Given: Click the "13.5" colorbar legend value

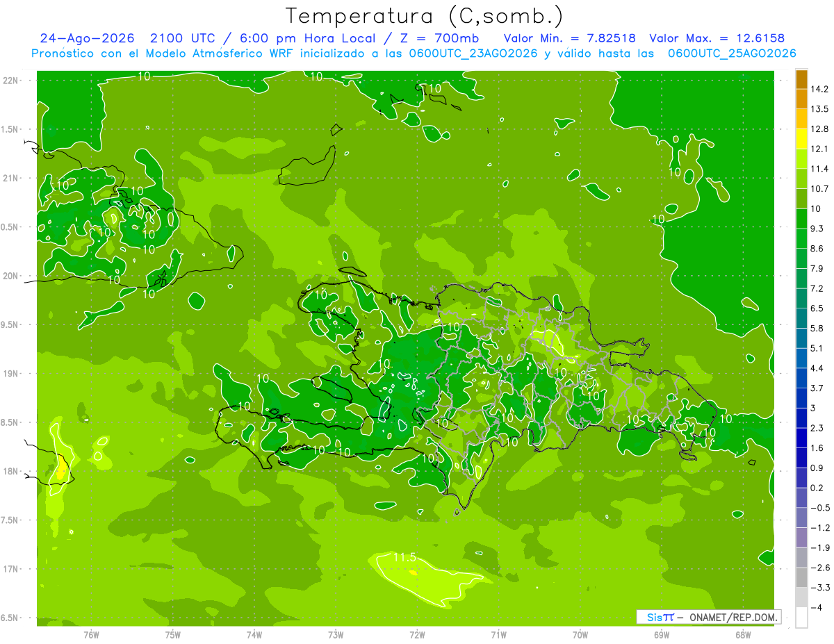Looking at the screenshot, I should coord(819,109).
